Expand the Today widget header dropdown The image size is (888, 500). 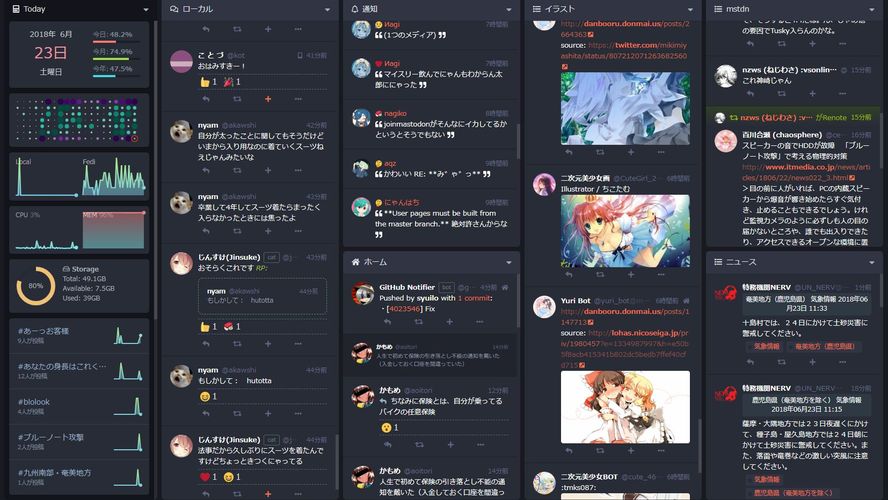[146, 10]
